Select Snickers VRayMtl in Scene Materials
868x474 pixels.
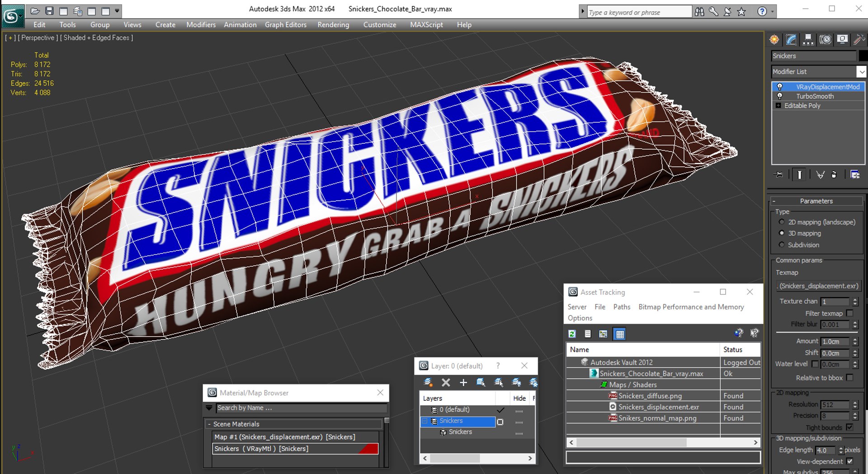pos(295,449)
